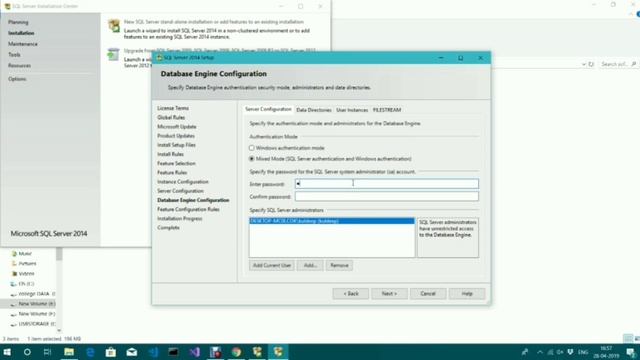The height and width of the screenshot is (360, 640).
Task: Open Mail app from taskbar
Action: 132,352
